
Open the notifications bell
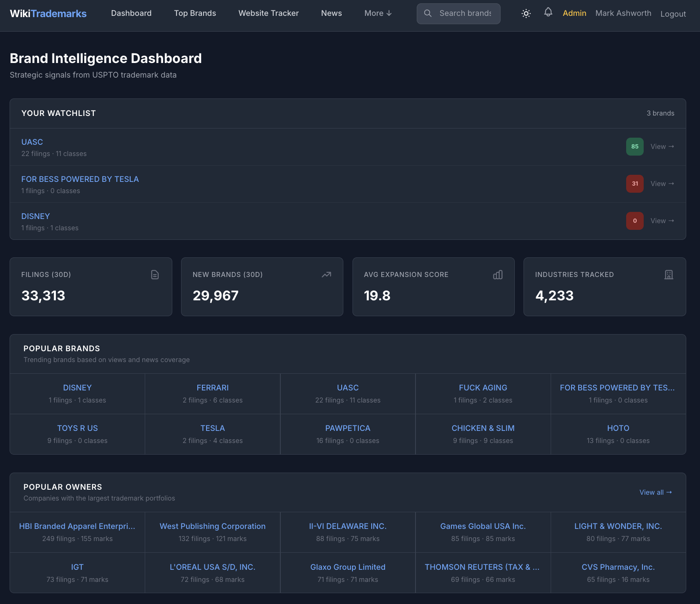tap(548, 13)
